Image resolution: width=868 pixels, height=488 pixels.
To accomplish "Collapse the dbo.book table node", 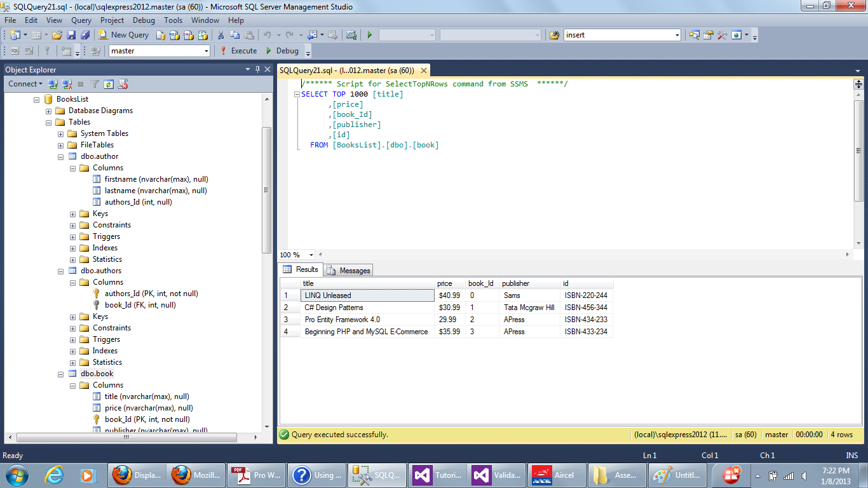I will (x=61, y=374).
